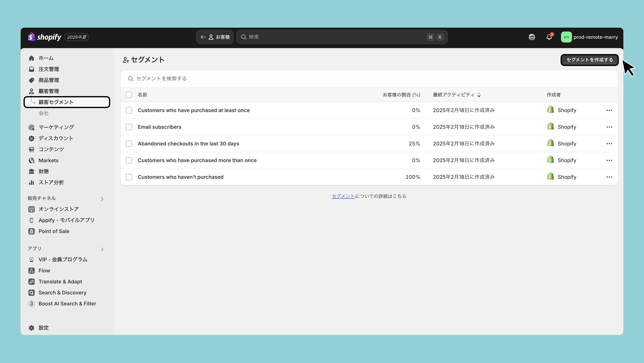
Task: Click the Sidekick assistant icon in top bar
Action: [x=532, y=37]
